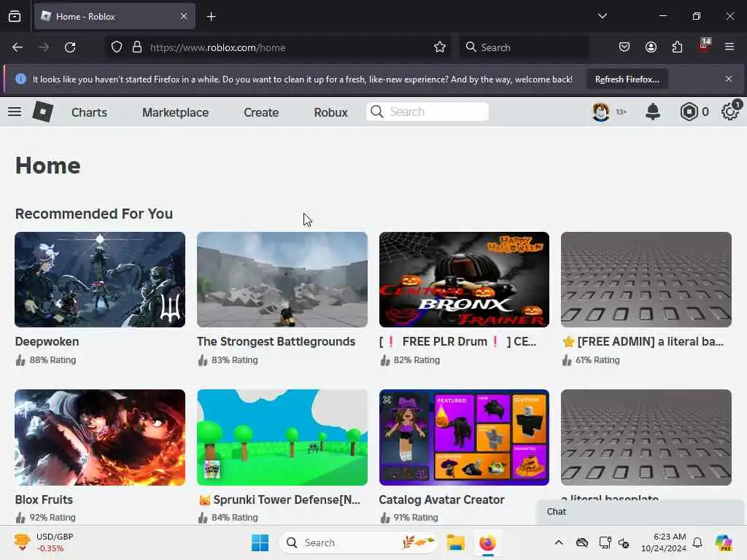Image resolution: width=747 pixels, height=560 pixels.
Task: Open The Strongest Battlegrounds title link
Action: (276, 342)
